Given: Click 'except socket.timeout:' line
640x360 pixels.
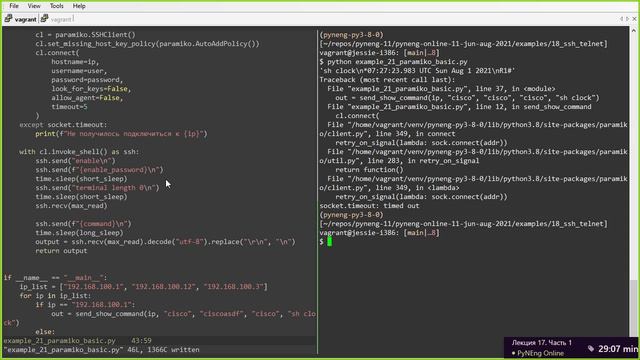Looking at the screenshot, I should [63, 124].
